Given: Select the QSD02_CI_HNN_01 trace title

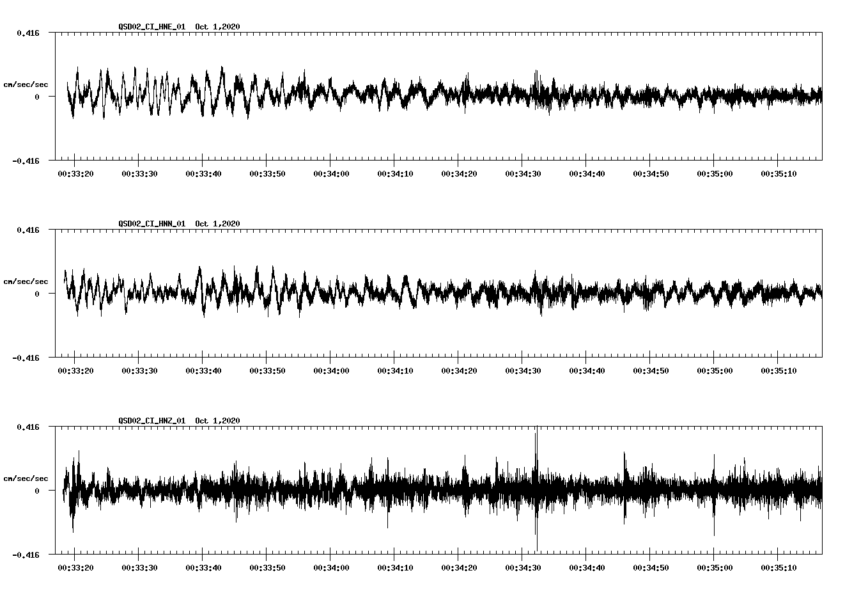Looking at the screenshot, I should 151,223.
